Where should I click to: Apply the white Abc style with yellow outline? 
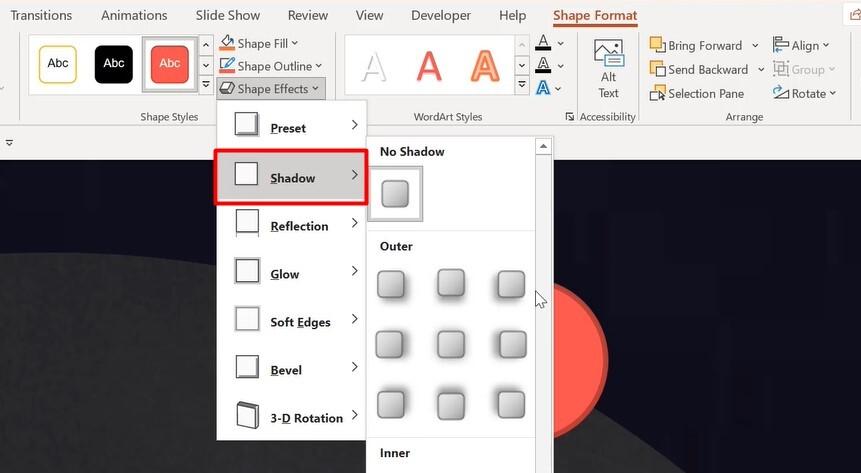58,64
